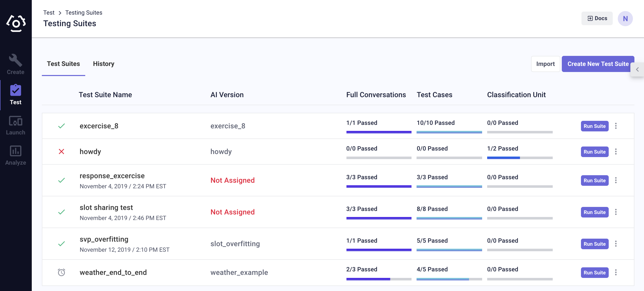This screenshot has width=644, height=291.
Task: Open the excercise_8 test suite name
Action: click(x=99, y=126)
